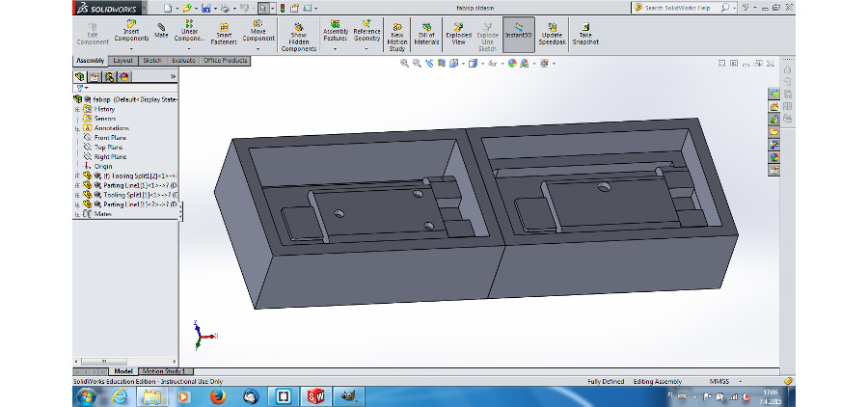868x407 pixels.
Task: Click Insert Components tool
Action: pyautogui.click(x=131, y=32)
